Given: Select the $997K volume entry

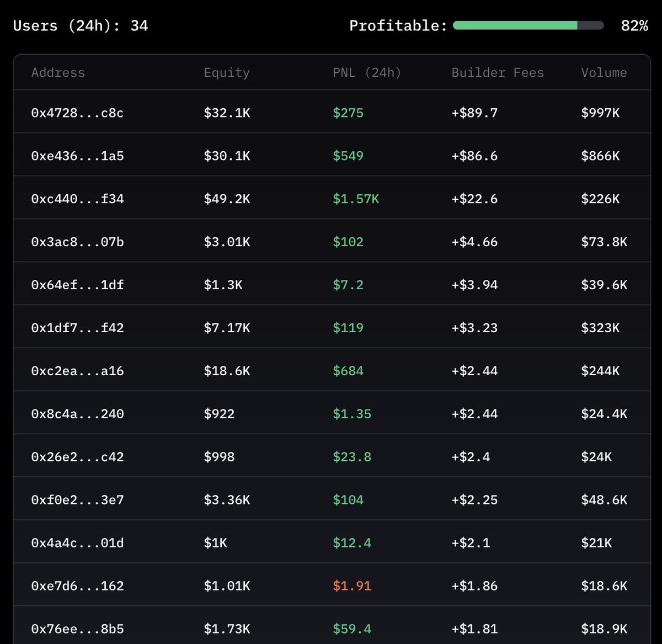Looking at the screenshot, I should [600, 113].
